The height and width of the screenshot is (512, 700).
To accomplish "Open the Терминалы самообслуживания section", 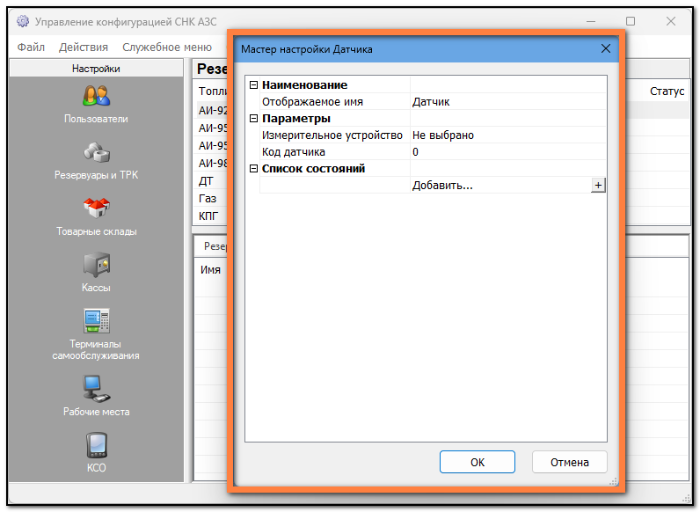I will point(96,334).
